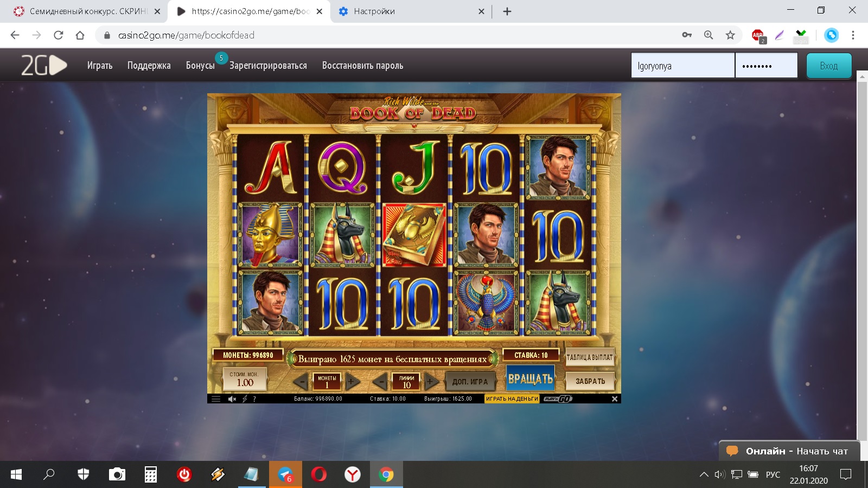Click the Вход login button
Image resolution: width=868 pixels, height=488 pixels.
click(x=828, y=66)
